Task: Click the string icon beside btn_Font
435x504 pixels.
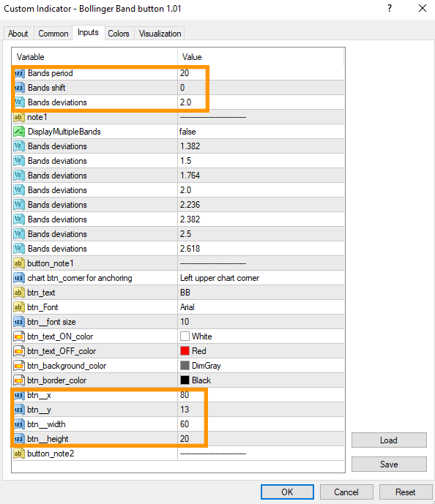Action: 18,307
